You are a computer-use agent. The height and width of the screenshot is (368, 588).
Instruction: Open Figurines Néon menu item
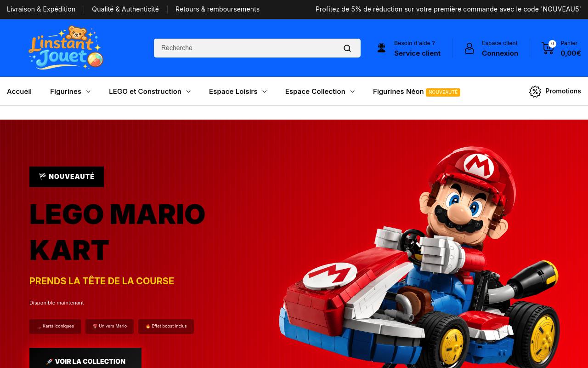pyautogui.click(x=398, y=92)
